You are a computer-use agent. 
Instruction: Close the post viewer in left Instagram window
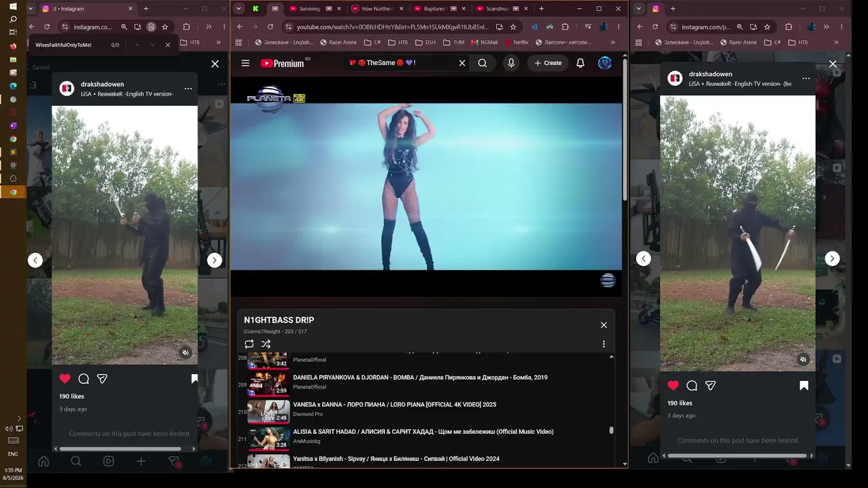(215, 64)
